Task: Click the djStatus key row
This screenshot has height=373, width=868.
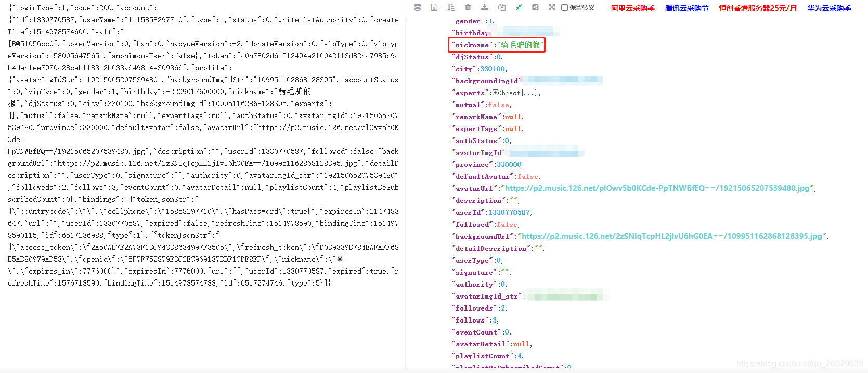Action: 477,57
